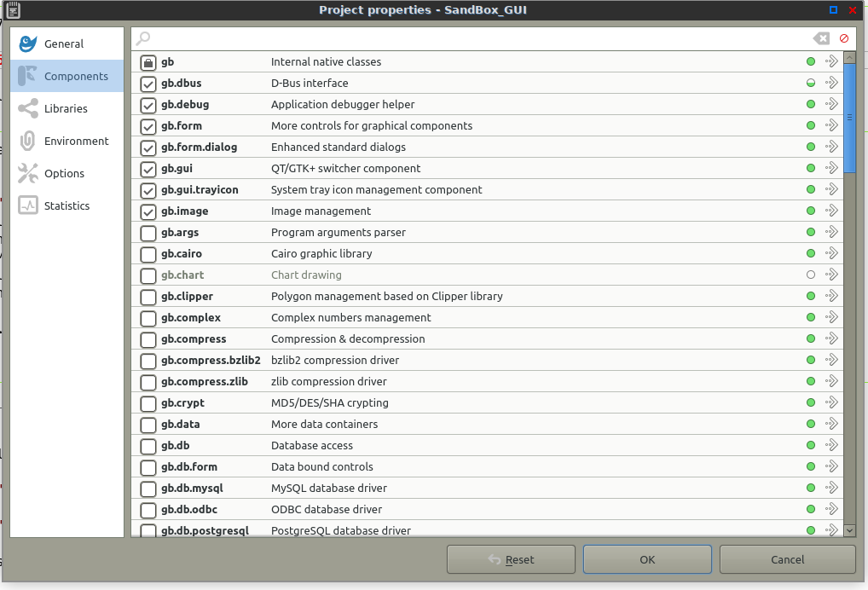The height and width of the screenshot is (590, 868).
Task: Enable the gb.db.mysql component checkbox
Action: pos(148,489)
